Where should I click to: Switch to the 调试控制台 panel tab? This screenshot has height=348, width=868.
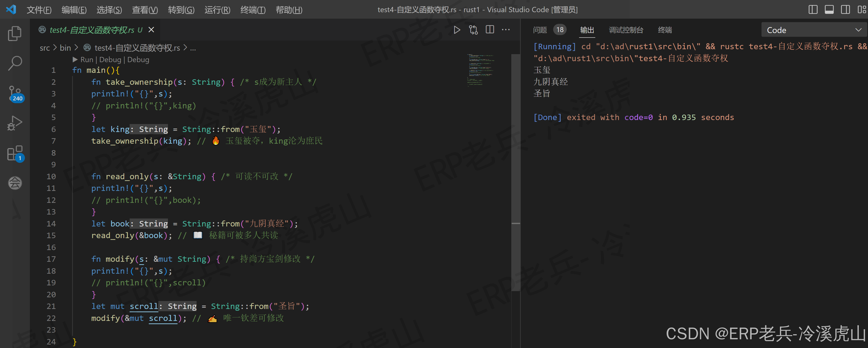tap(626, 30)
